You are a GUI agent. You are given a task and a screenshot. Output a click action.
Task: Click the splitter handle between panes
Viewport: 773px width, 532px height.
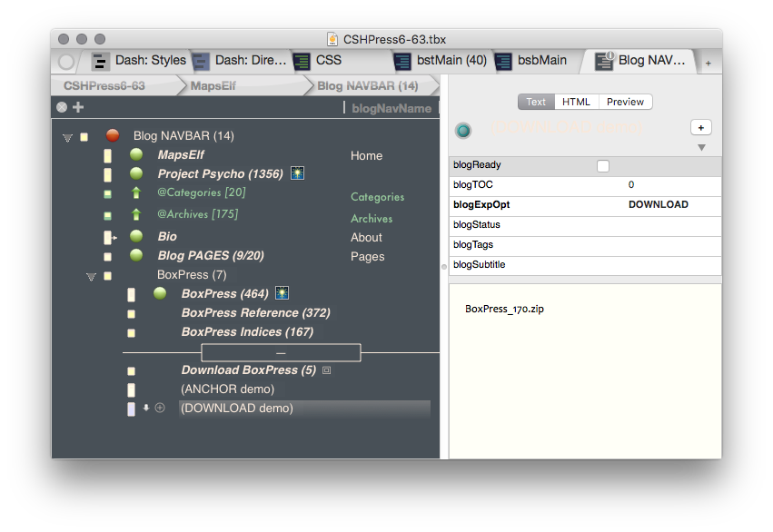tap(443, 267)
